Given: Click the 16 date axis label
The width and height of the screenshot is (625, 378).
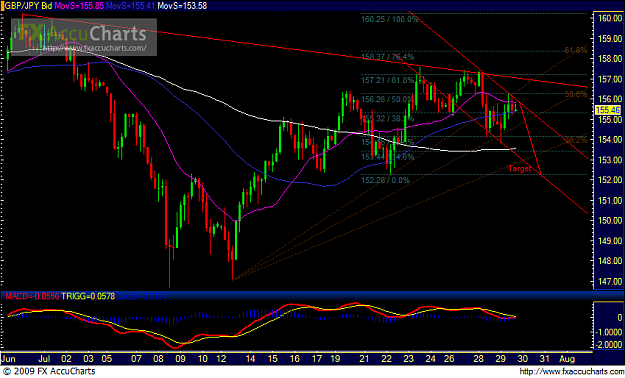Looking at the screenshot, I should click(x=295, y=358).
